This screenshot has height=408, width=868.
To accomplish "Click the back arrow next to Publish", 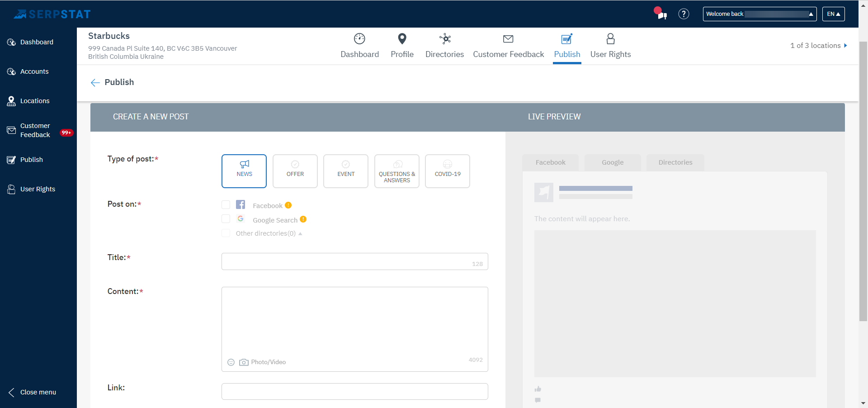I will [x=95, y=82].
